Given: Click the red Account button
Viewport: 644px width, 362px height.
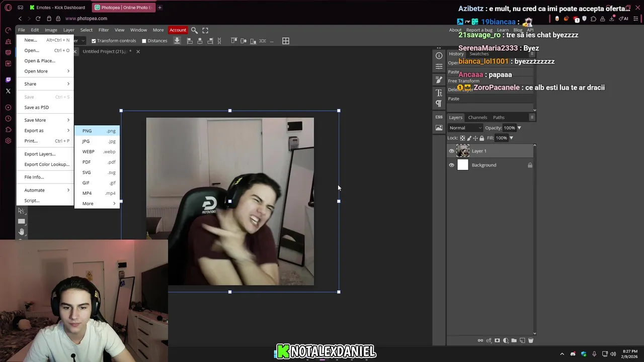Looking at the screenshot, I should coord(178,30).
